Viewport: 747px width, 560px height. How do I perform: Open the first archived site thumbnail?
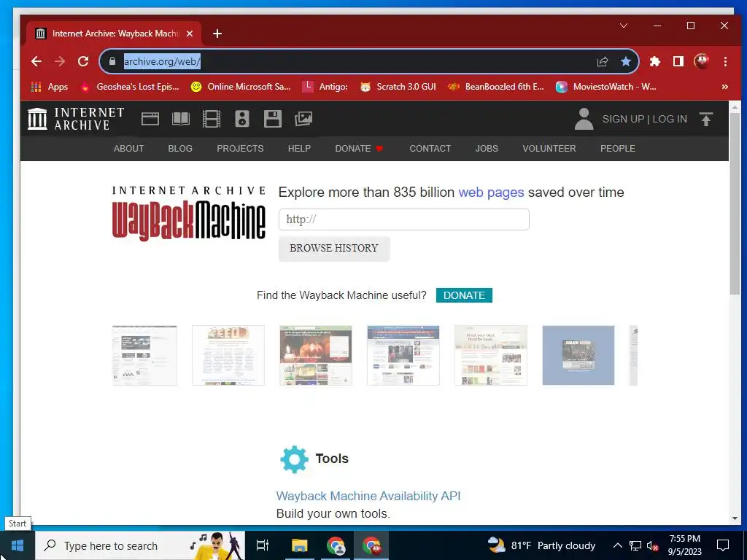click(x=144, y=355)
